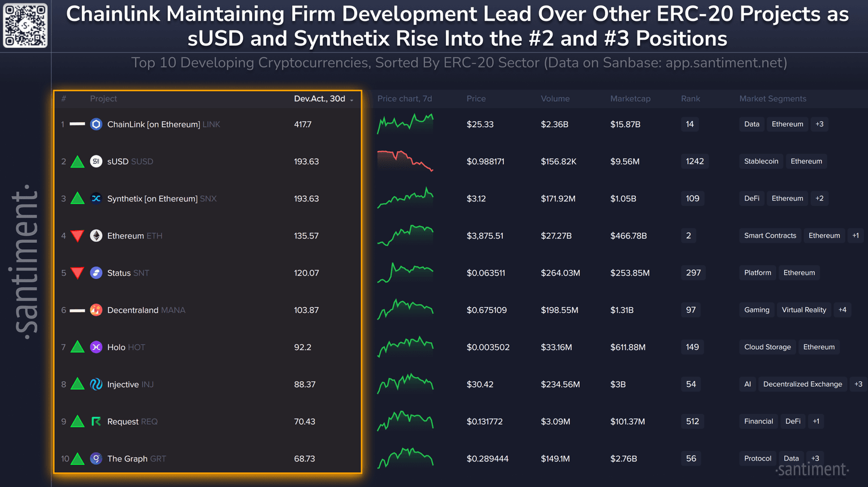Click the QR code in the corner

[x=25, y=25]
